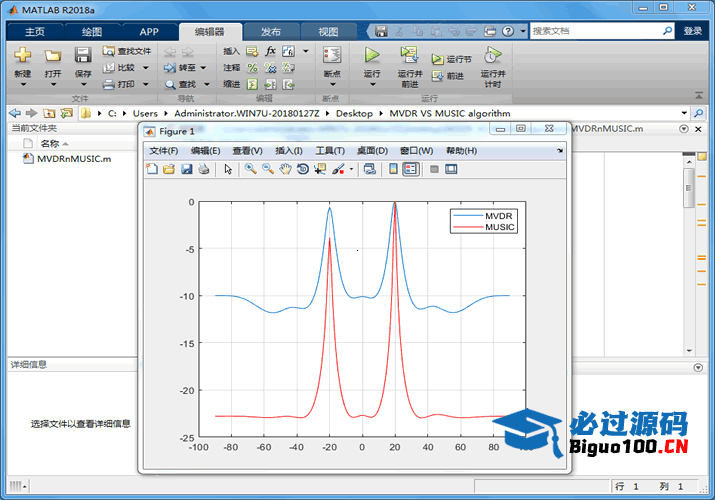The image size is (715, 500).
Task: Click the Print (打印) icon in ribbon
Action: tap(119, 84)
